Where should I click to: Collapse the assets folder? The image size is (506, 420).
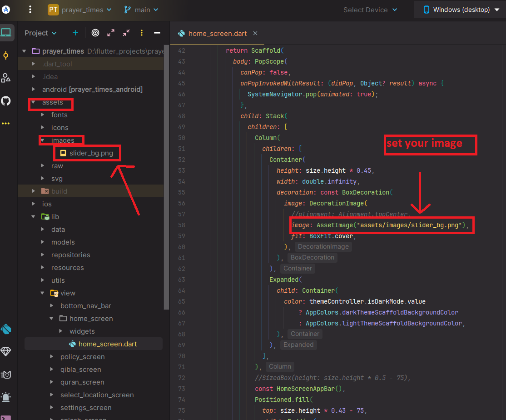[34, 102]
